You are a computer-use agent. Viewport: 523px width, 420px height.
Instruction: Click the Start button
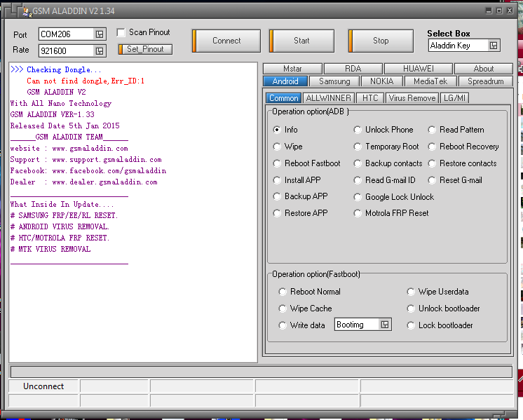click(301, 41)
